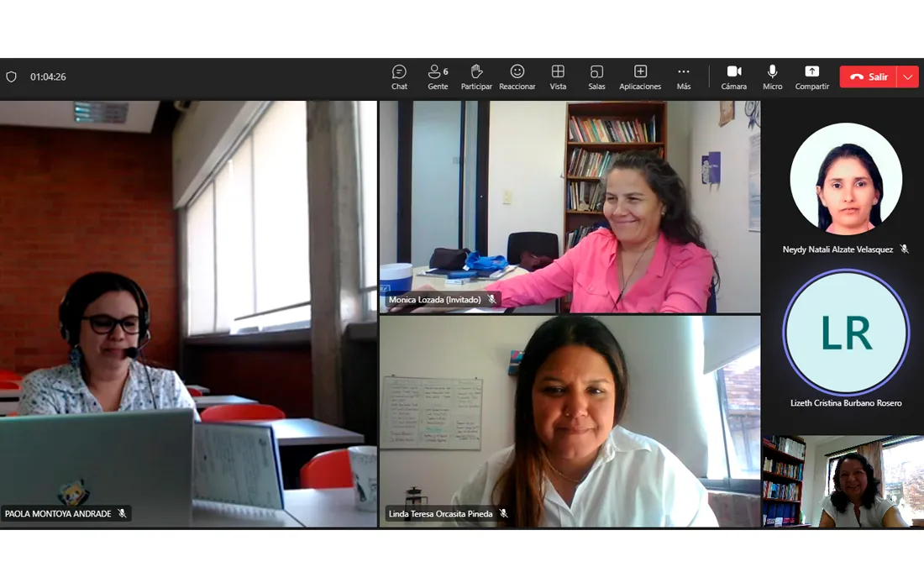Screen dimensions: 924x588
Task: Click Neydy Natali Alzate Velasquez's profile photo
Action: tap(846, 178)
